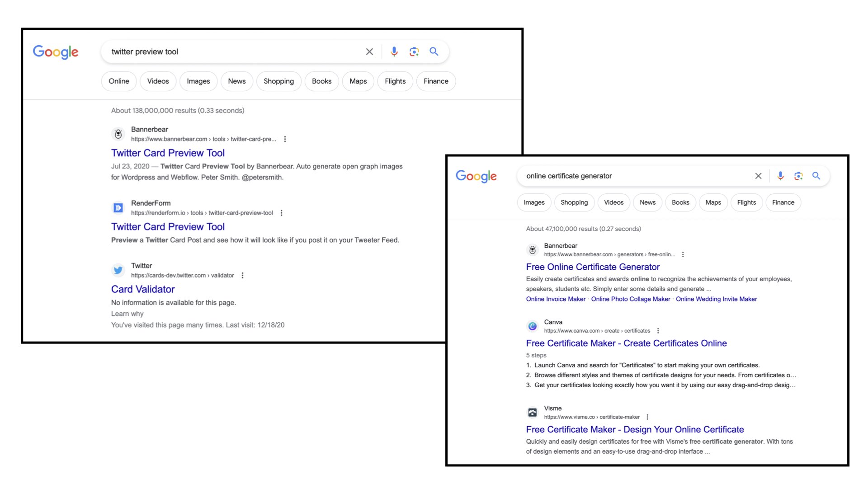
Task: Open three-dot menu beside Visme result URL
Action: coord(647,417)
